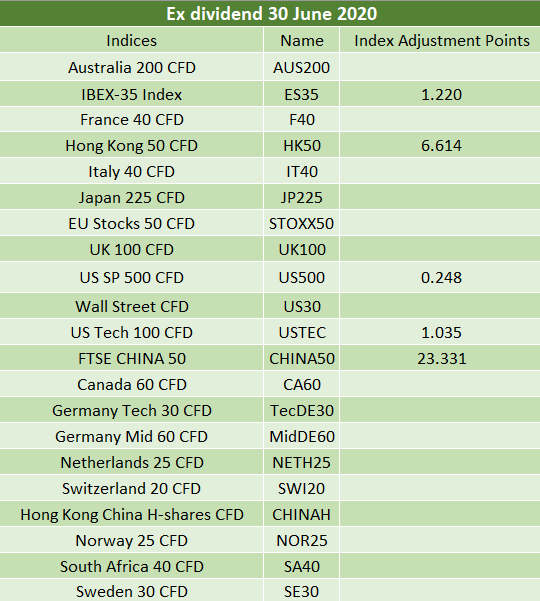This screenshot has width=540, height=601.
Task: Click the USTEC name cell
Action: tap(302, 332)
